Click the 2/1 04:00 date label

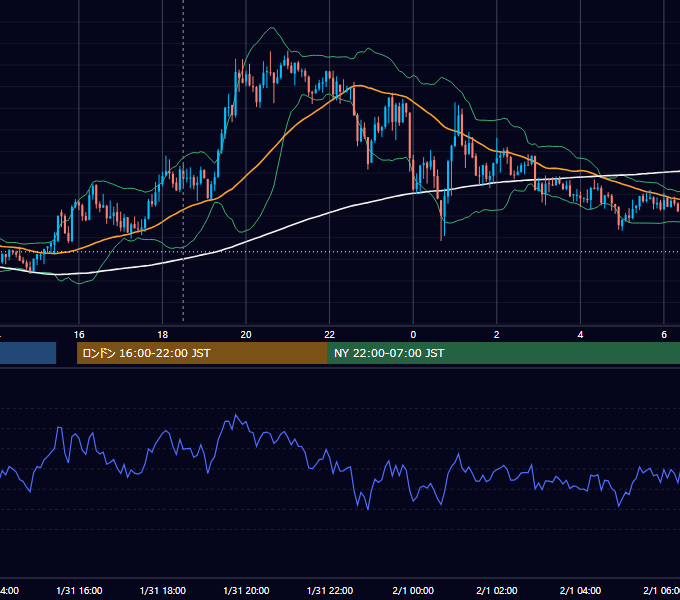(x=580, y=591)
